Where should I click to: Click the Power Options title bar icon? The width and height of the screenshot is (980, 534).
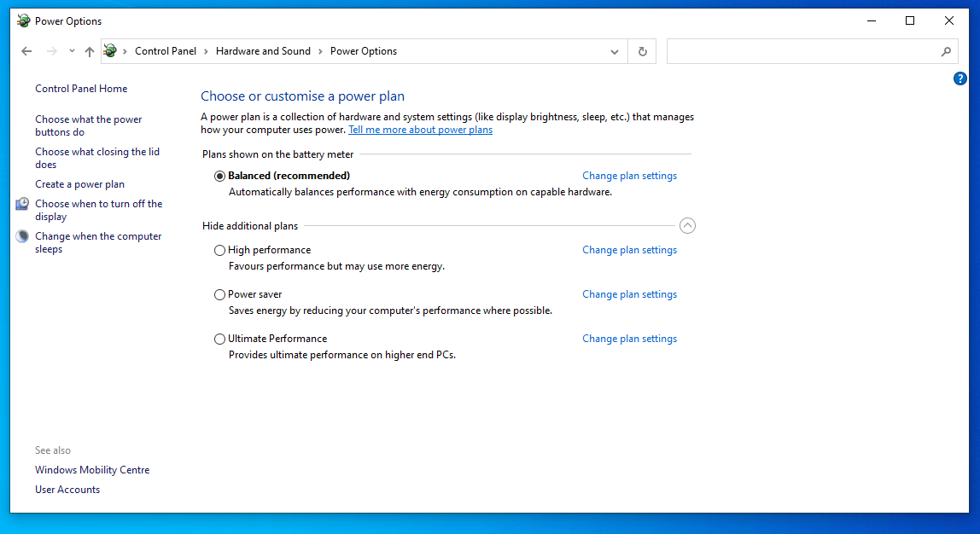point(23,20)
